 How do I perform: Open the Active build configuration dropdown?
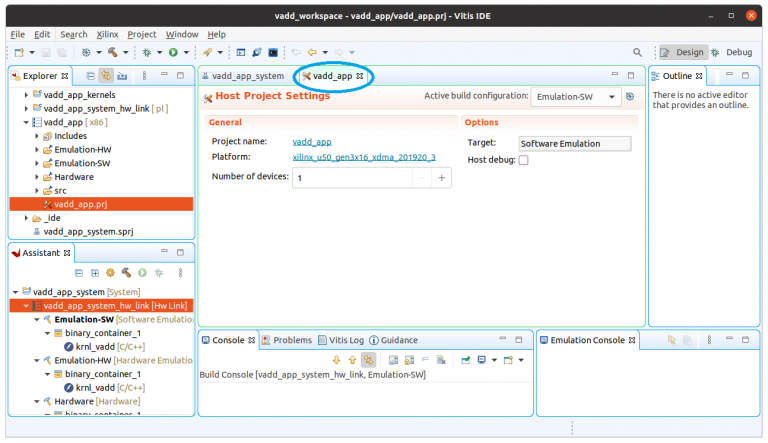coord(576,96)
